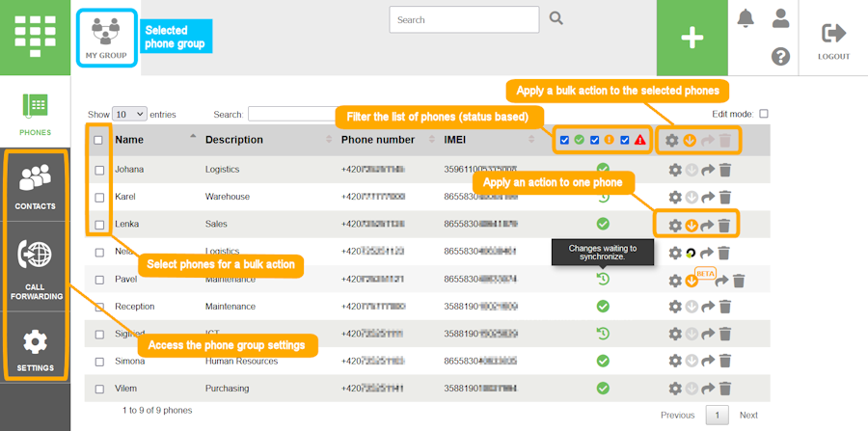868x431 pixels.
Task: Click the Next pagination link
Action: point(748,416)
